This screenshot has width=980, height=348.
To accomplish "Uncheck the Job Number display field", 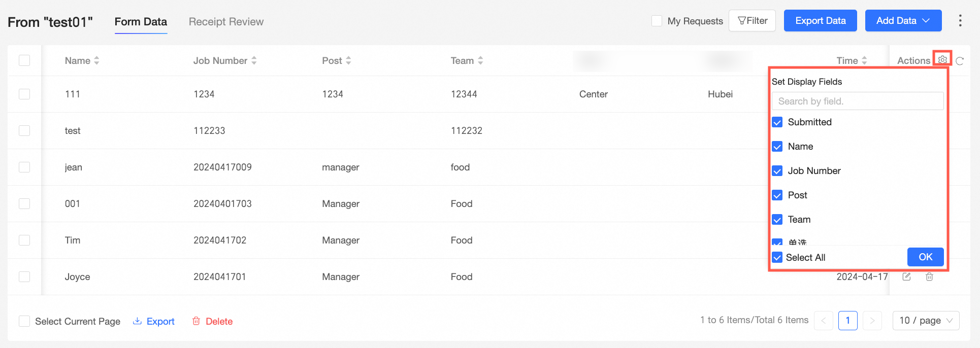I will (x=777, y=171).
